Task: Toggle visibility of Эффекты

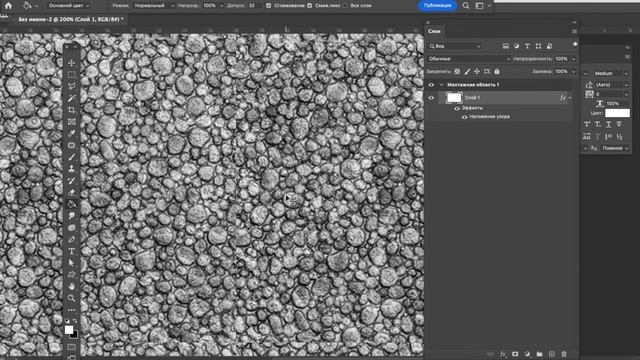Action: [x=457, y=108]
